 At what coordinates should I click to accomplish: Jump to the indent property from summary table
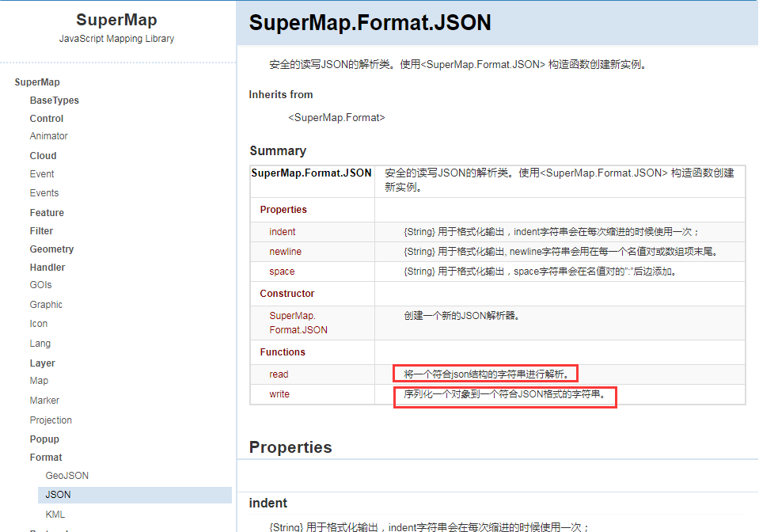[x=283, y=232]
